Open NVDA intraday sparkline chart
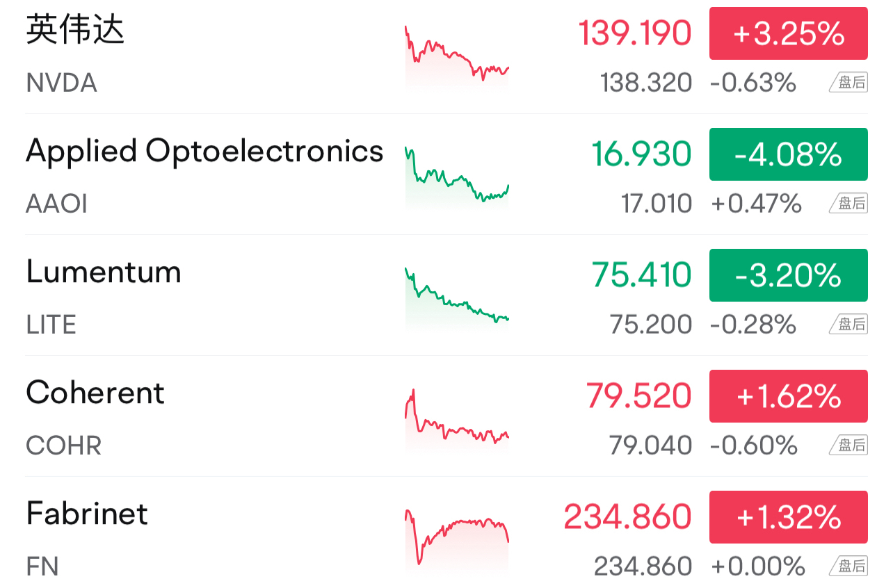Viewport: 893px width, 588px height. pyautogui.click(x=457, y=56)
